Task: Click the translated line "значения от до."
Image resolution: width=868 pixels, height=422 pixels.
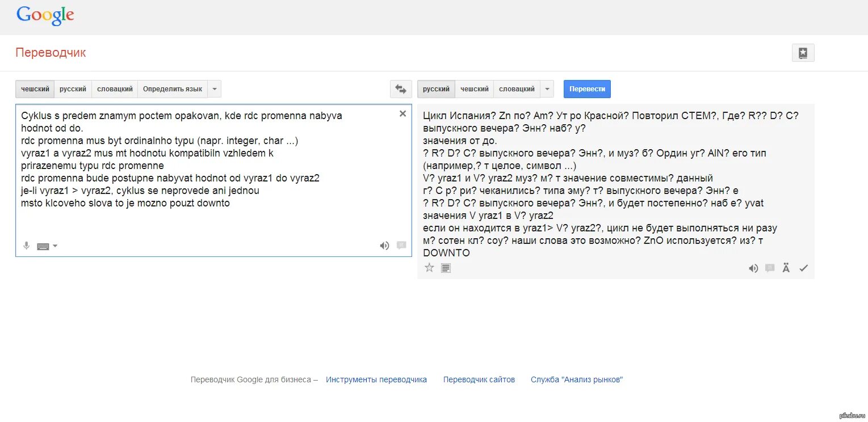Action: tap(460, 141)
